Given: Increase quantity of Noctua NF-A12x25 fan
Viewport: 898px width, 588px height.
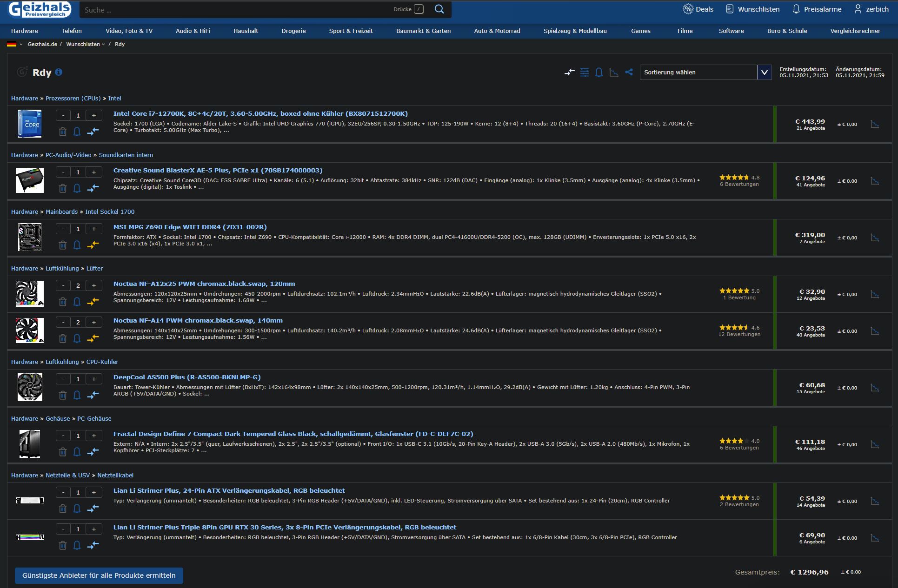Looking at the screenshot, I should tap(94, 285).
